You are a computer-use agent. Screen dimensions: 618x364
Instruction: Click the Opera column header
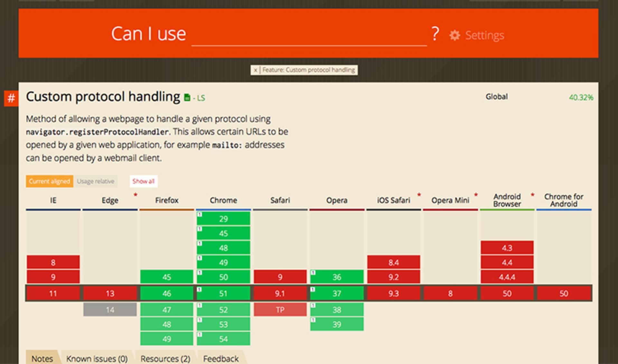pyautogui.click(x=337, y=200)
